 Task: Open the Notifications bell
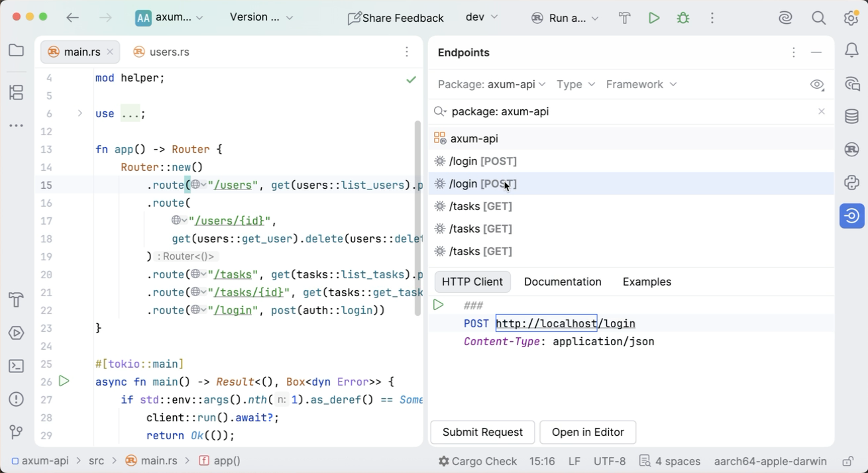coord(852,50)
